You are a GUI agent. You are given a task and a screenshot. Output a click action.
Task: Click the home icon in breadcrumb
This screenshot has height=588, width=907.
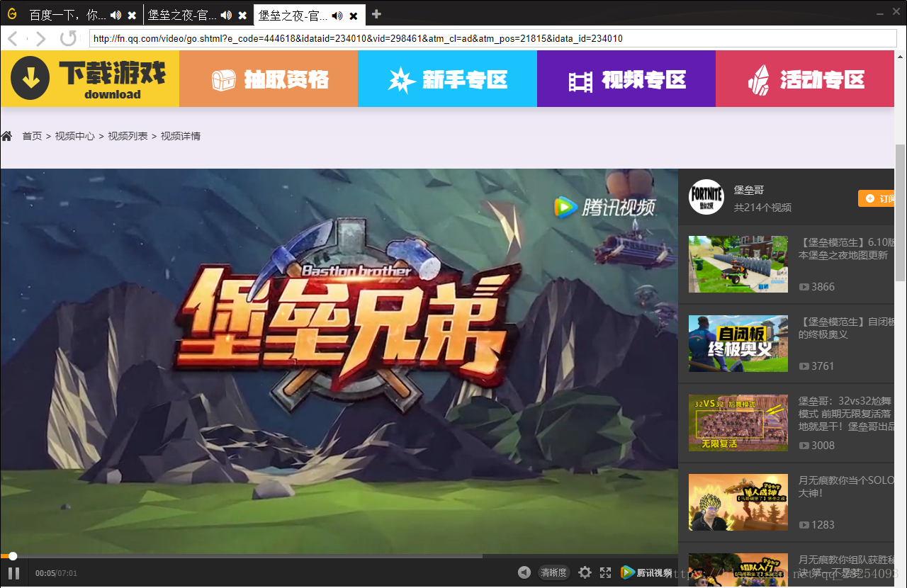pos(7,135)
